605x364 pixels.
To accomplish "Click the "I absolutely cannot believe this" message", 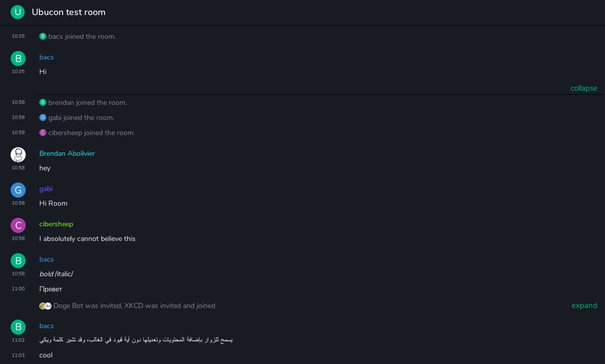I will pyautogui.click(x=87, y=238).
